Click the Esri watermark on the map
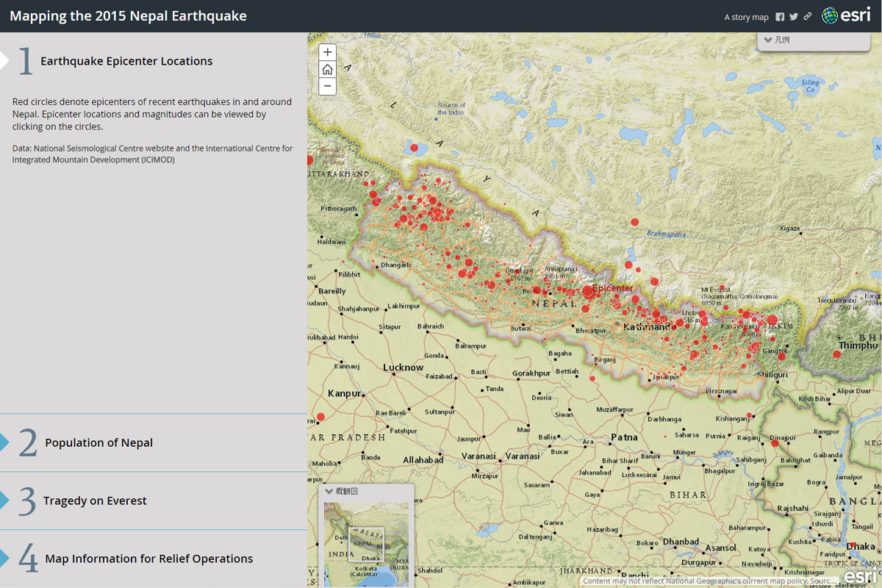Screen dimensions: 882x588 click(858, 576)
